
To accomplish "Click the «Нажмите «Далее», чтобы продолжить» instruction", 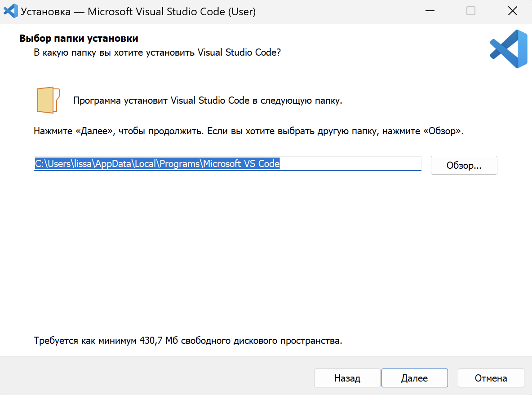I will click(x=248, y=132).
